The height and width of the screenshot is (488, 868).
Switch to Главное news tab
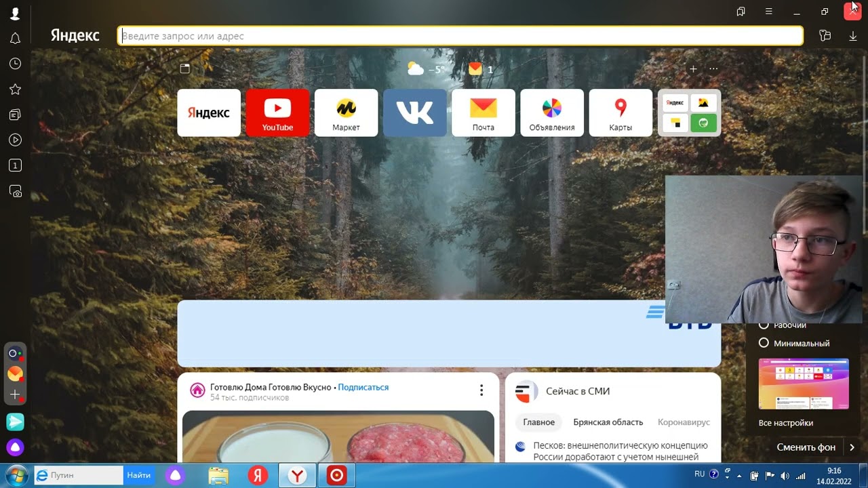[x=539, y=422]
